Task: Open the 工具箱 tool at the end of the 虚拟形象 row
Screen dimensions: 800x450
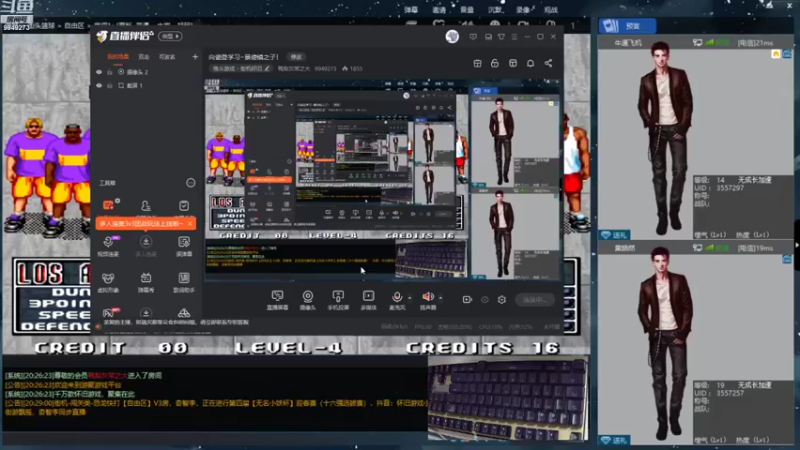Action: point(184,282)
